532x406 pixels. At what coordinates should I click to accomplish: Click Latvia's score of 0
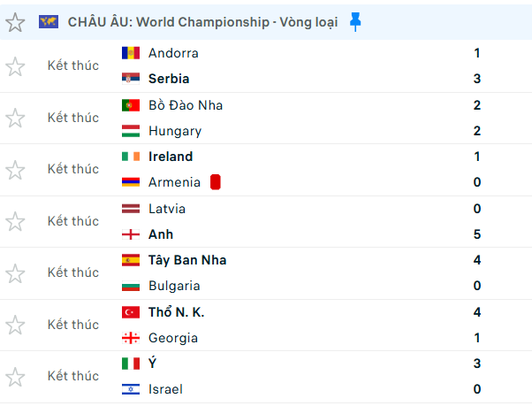pos(477,209)
